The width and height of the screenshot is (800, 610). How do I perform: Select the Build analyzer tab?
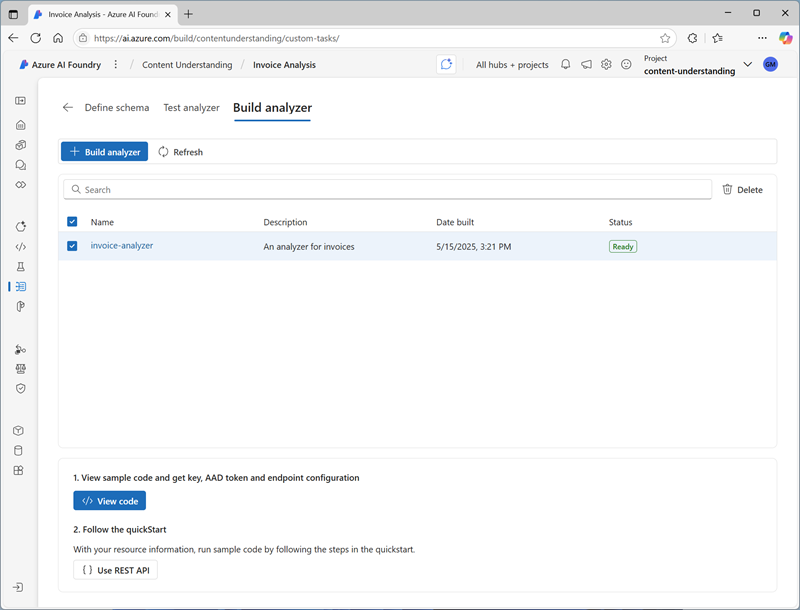point(272,108)
